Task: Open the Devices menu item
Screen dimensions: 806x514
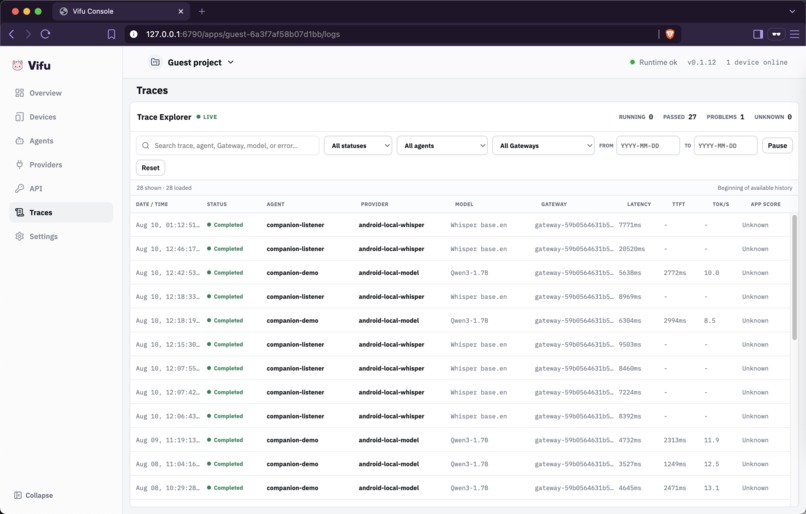Action: coord(61,117)
